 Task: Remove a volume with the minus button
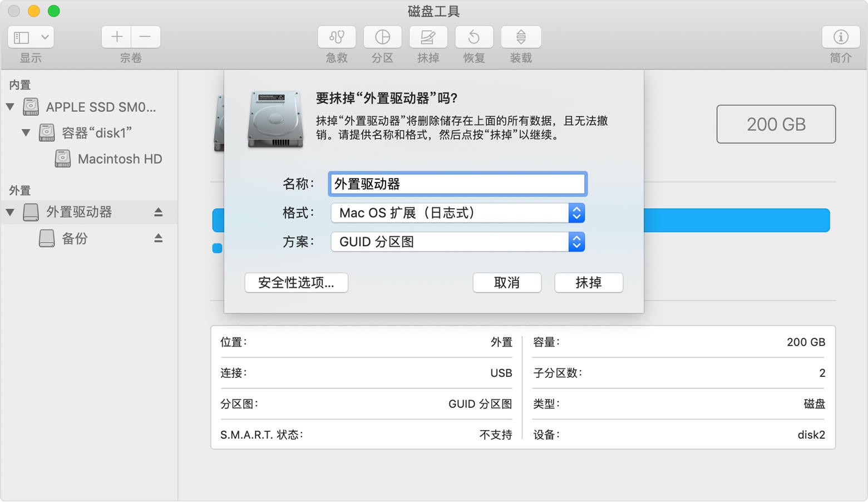146,37
